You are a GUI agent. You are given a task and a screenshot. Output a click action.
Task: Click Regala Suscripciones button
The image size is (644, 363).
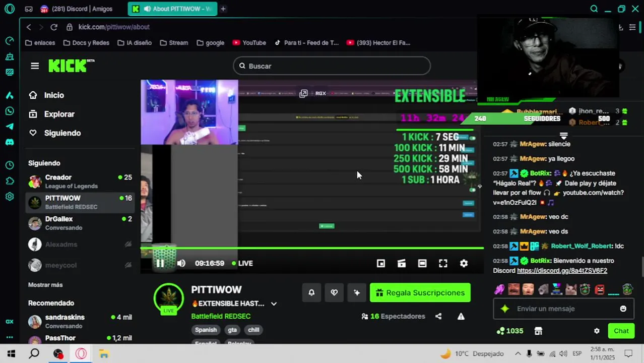pos(420,292)
